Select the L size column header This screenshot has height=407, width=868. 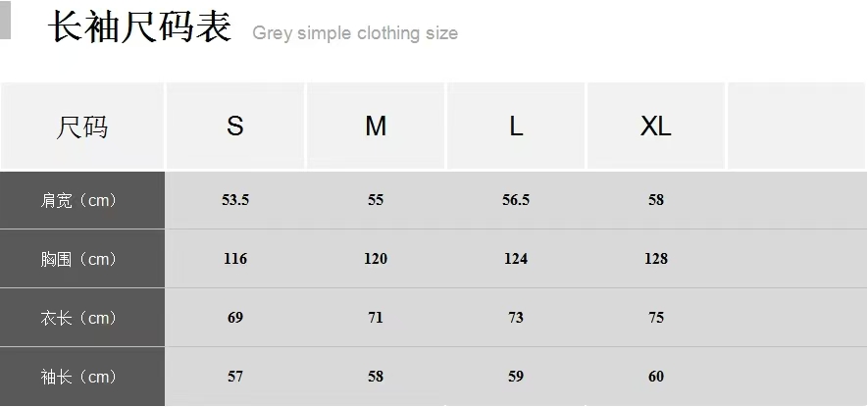click(x=516, y=127)
